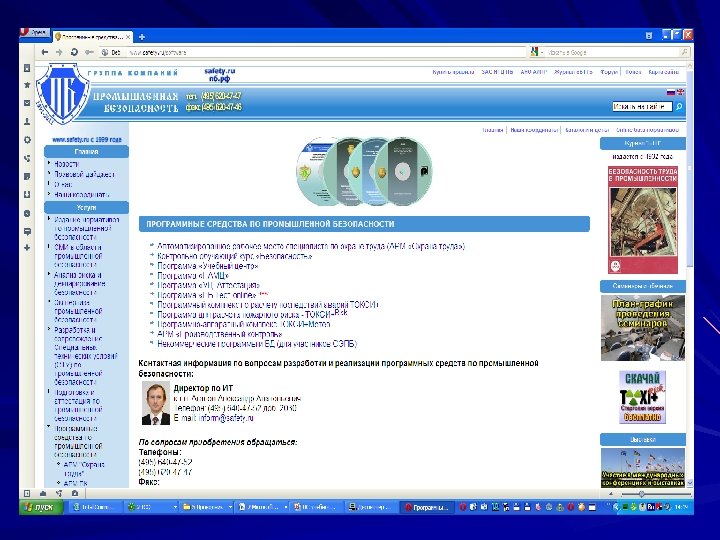720x540 pixels.
Task: Open the План-график проведения семинаров banner
Action: click(643, 328)
